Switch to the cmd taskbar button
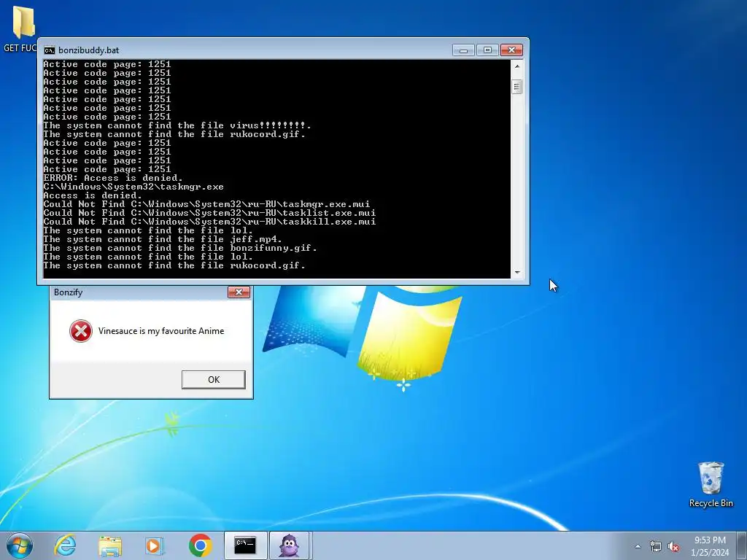The image size is (747, 560). point(245,545)
